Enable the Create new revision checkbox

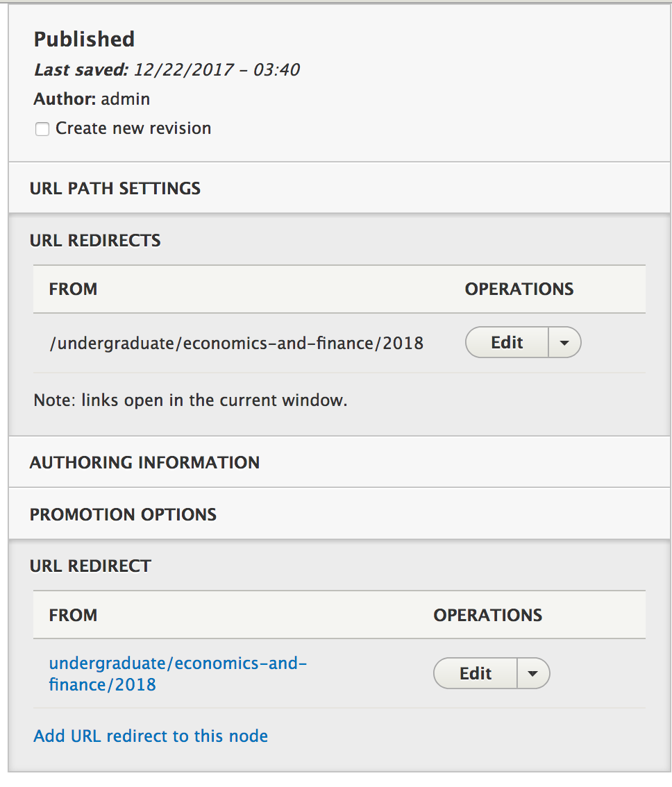[x=42, y=129]
